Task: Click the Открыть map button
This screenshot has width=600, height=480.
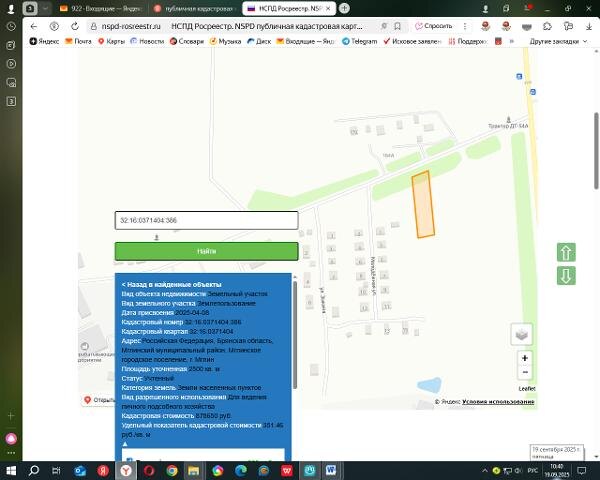Action: click(x=99, y=400)
